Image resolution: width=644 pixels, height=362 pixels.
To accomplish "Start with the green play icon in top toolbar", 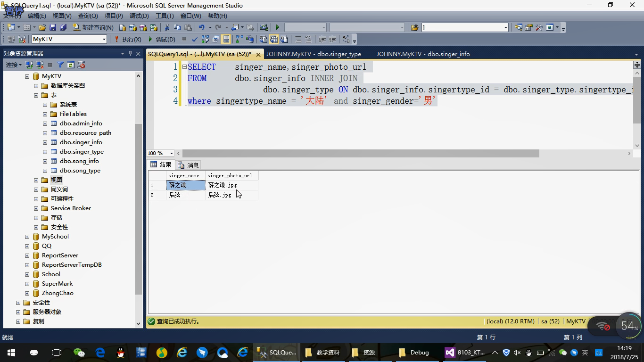I will [x=277, y=27].
